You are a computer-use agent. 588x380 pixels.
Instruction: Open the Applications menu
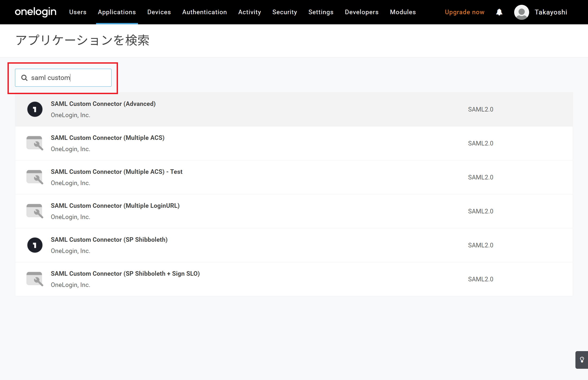pos(117,12)
